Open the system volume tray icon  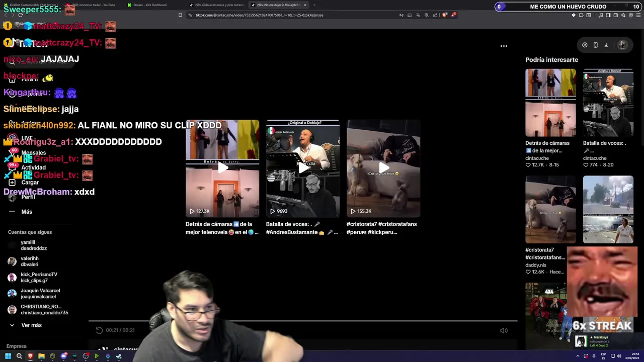(x=619, y=356)
